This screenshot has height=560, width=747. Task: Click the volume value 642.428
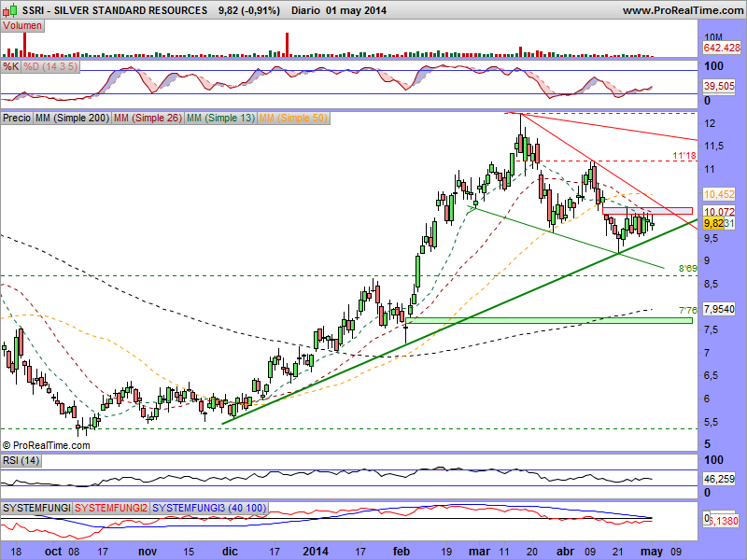(722, 48)
